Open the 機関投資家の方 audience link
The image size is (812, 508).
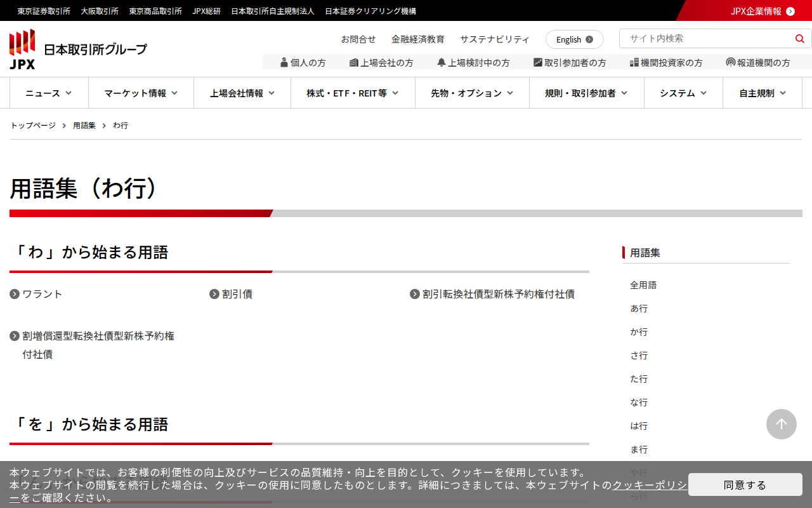coord(672,62)
